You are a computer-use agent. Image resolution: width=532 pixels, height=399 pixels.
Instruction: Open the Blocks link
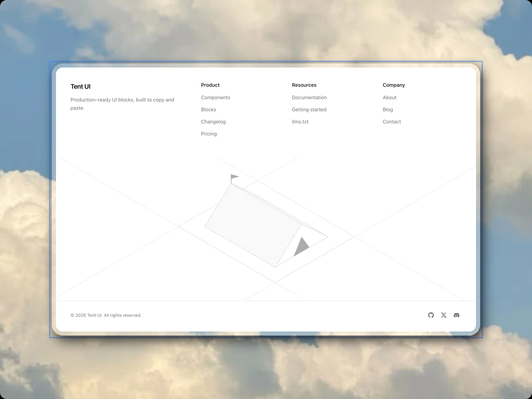click(209, 109)
